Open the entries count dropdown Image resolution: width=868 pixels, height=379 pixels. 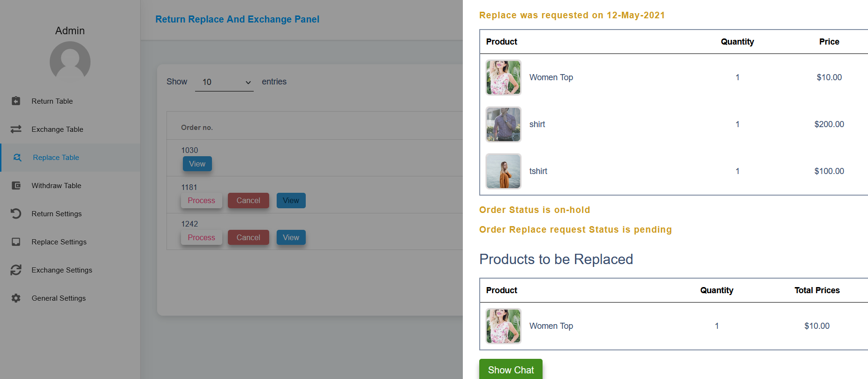tap(224, 82)
